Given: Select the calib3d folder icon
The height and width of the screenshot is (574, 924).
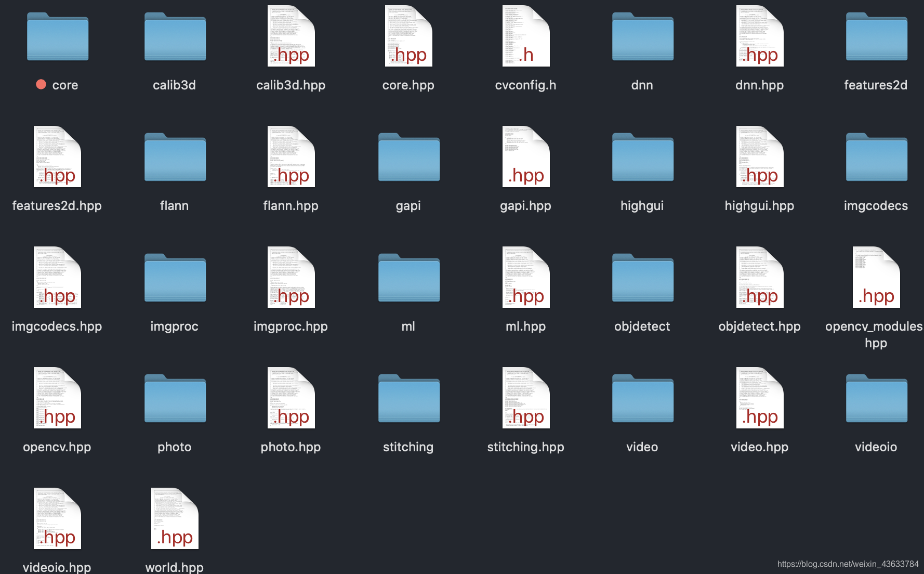Looking at the screenshot, I should pyautogui.click(x=175, y=36).
